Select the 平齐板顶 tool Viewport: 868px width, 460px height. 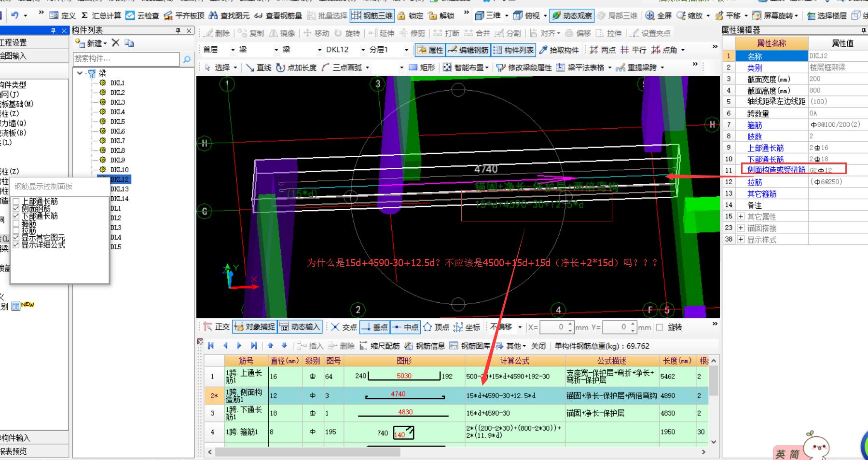[x=184, y=15]
